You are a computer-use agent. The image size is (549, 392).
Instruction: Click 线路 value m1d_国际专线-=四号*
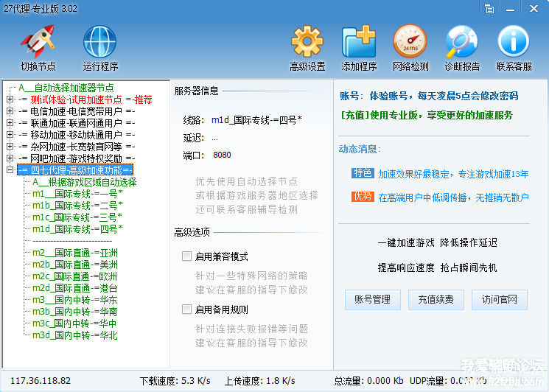point(256,120)
